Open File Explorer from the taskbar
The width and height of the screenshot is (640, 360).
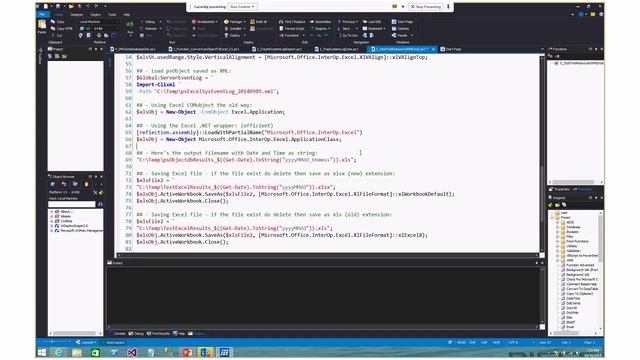(77, 352)
